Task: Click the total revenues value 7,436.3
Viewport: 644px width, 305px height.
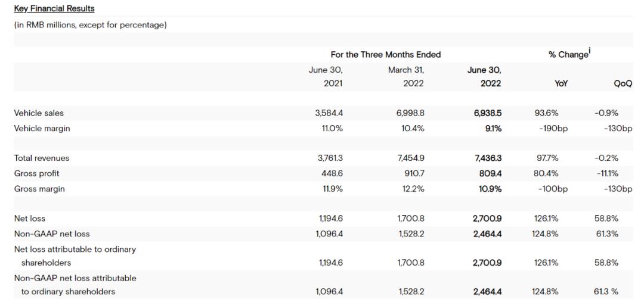Action: [487, 158]
